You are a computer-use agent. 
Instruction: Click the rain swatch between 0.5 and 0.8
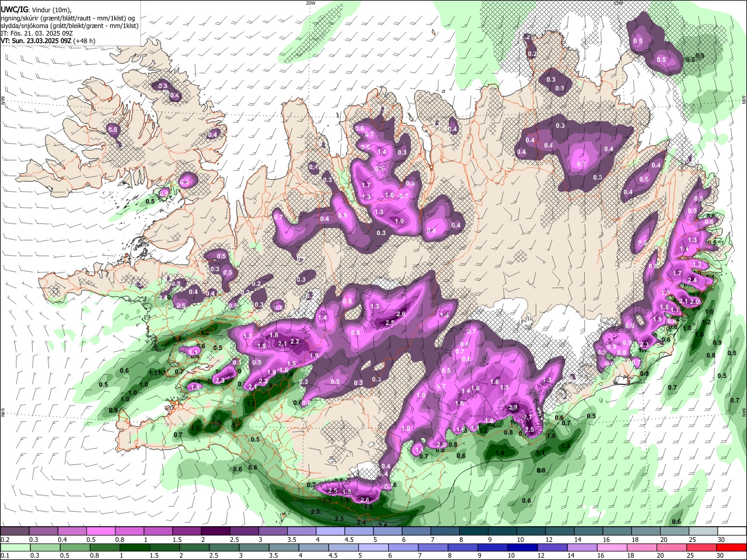pos(75,547)
